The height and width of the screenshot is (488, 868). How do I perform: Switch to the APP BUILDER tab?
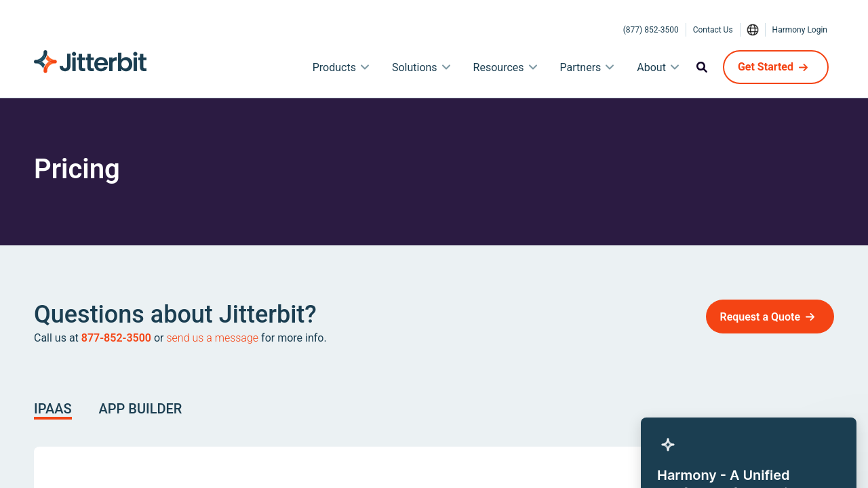(x=140, y=409)
